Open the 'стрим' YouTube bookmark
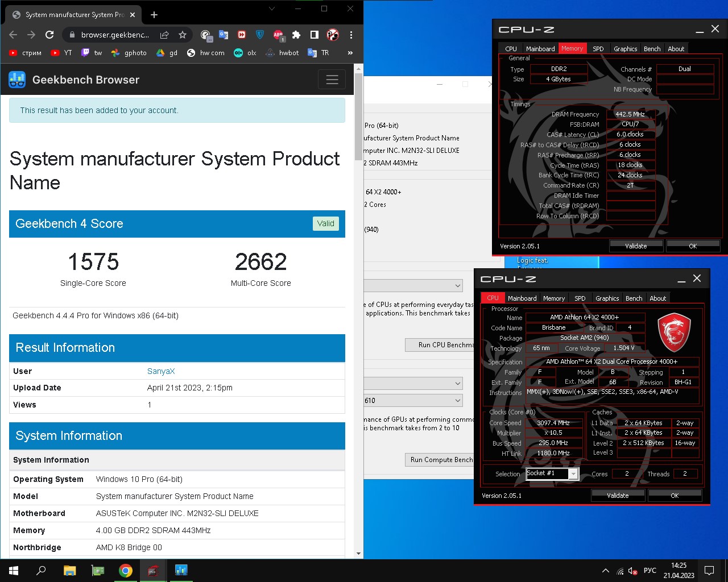This screenshot has height=582, width=728. (x=26, y=53)
